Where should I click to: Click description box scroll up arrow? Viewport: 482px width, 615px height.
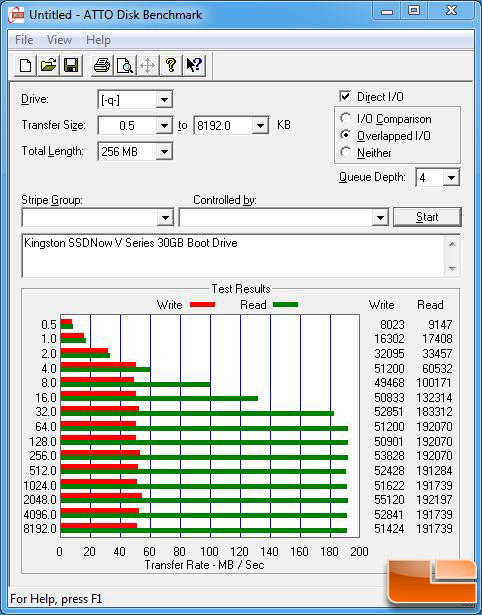pos(452,244)
